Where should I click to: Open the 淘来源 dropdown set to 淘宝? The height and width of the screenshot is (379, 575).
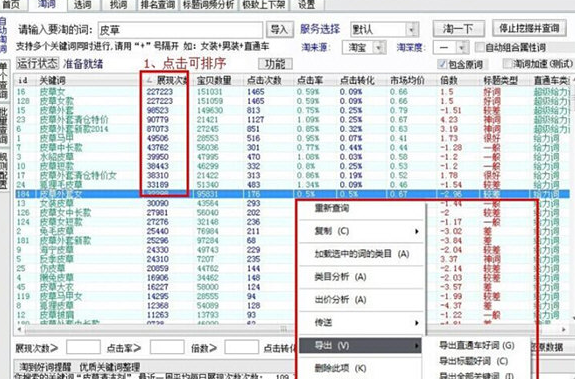tap(364, 47)
